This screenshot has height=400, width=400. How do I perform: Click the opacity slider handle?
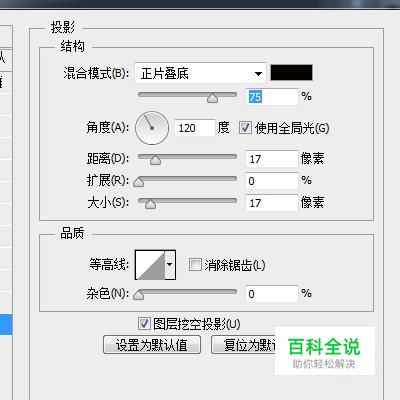pos(212,98)
